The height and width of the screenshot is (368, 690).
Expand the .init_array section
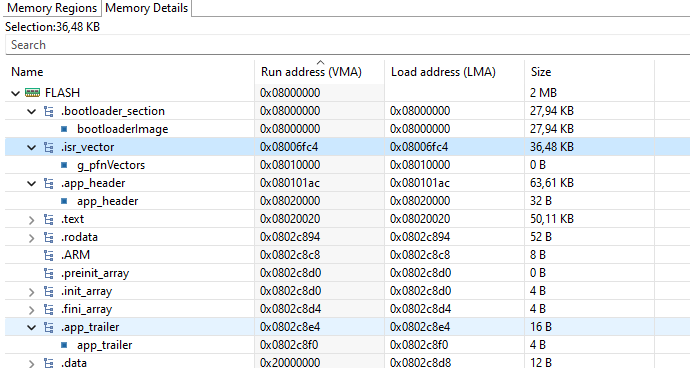(31, 292)
